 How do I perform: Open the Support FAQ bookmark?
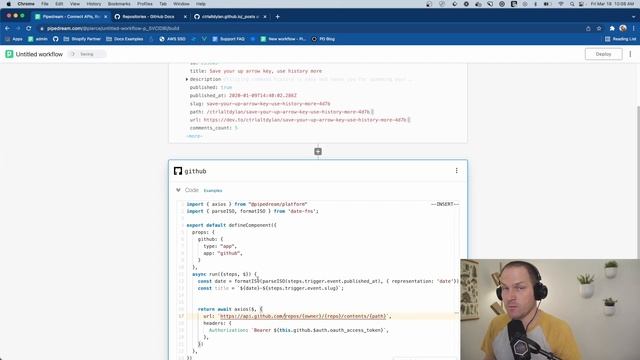[x=228, y=39]
